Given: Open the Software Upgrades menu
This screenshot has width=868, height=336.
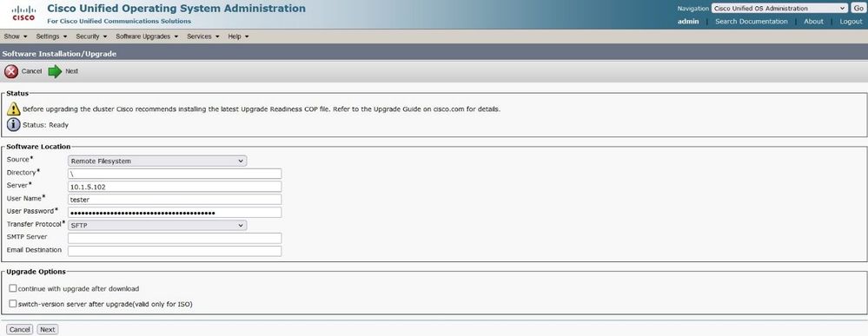Looking at the screenshot, I should pyautogui.click(x=147, y=36).
